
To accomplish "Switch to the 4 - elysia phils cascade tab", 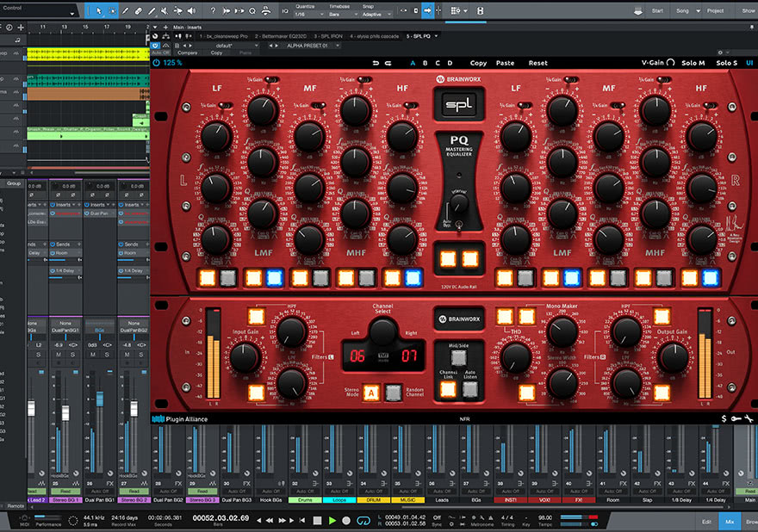I will point(376,36).
